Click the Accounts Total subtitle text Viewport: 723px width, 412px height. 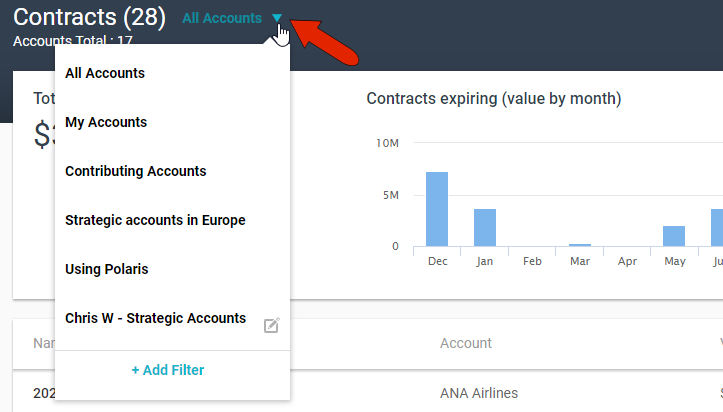click(73, 42)
